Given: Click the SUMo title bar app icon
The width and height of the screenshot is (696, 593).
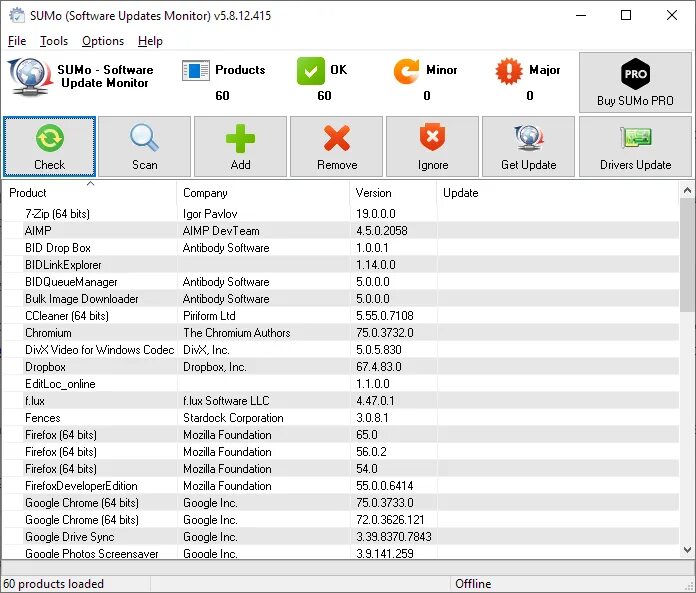Looking at the screenshot, I should point(17,15).
